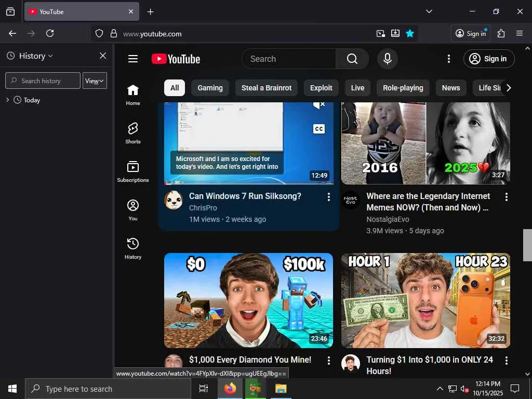Click the page vertical scrollbar thumb
Viewport: 532px width, 399px height.
tap(527, 245)
